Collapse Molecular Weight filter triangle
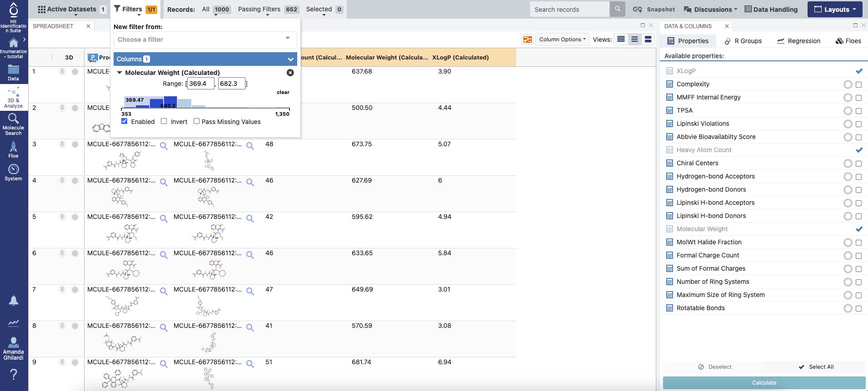Image resolution: width=868 pixels, height=391 pixels. tap(120, 73)
